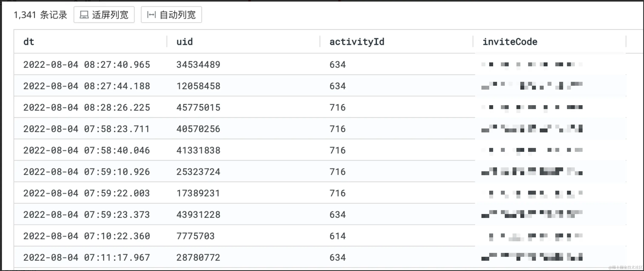Click activityId cell showing 614
The height and width of the screenshot is (271, 644).
[338, 236]
